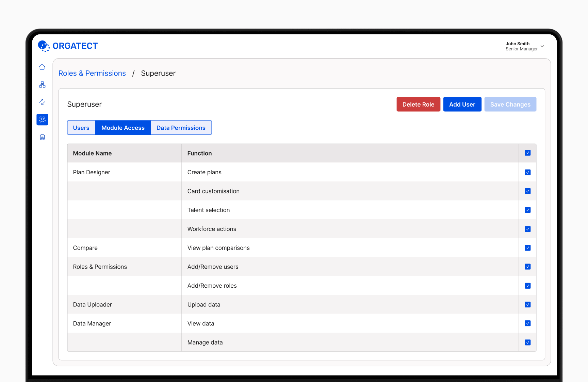Click the Create plans function text
Image resolution: width=588 pixels, height=382 pixels.
(205, 172)
